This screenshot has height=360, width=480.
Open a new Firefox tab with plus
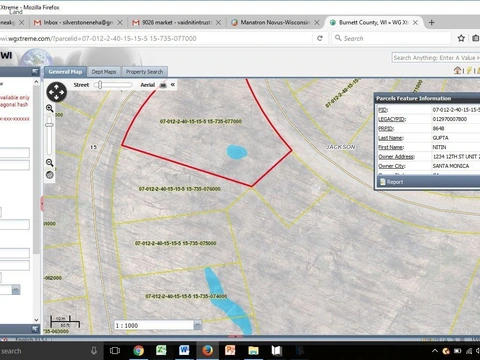click(432, 22)
